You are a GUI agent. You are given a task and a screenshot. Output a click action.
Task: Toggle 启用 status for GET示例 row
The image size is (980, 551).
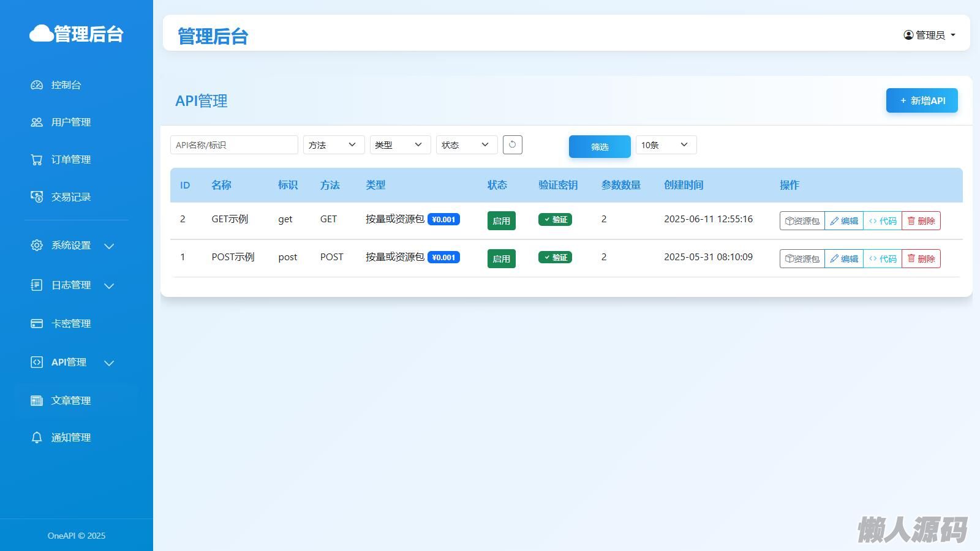[501, 220]
